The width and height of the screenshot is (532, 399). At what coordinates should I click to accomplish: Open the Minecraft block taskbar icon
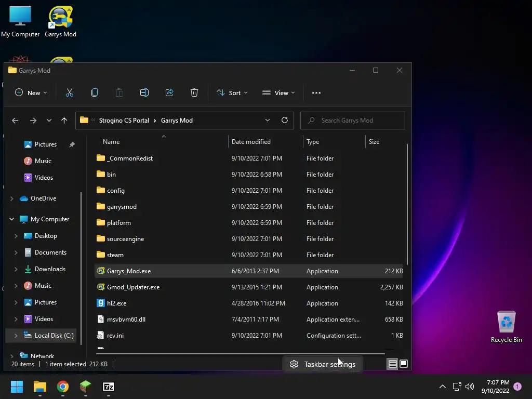(86, 387)
